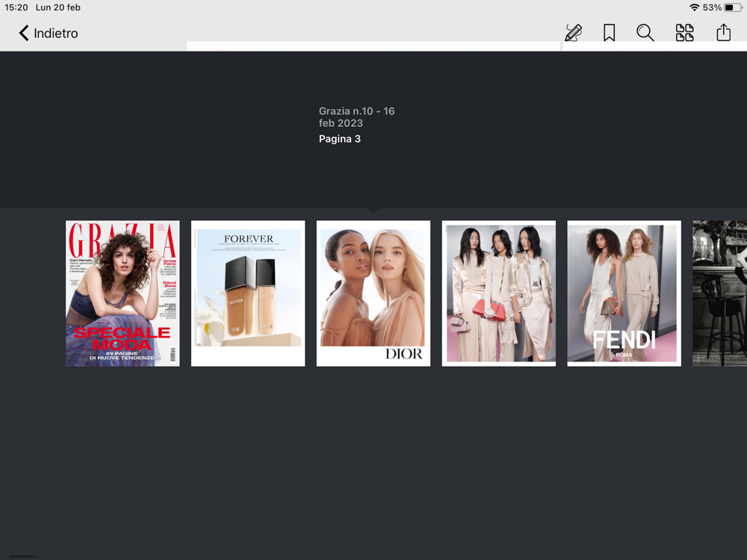The image size is (747, 560).
Task: Tap the battery indicator icon
Action: pos(734,7)
